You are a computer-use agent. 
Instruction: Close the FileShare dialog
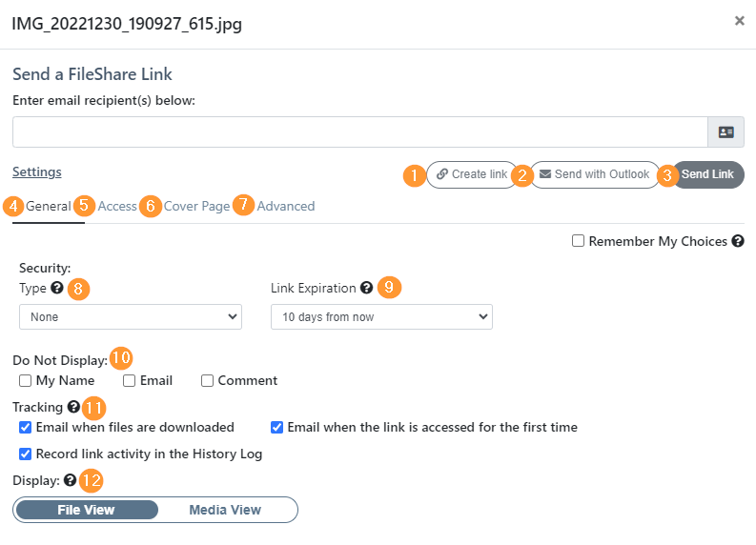pyautogui.click(x=739, y=20)
